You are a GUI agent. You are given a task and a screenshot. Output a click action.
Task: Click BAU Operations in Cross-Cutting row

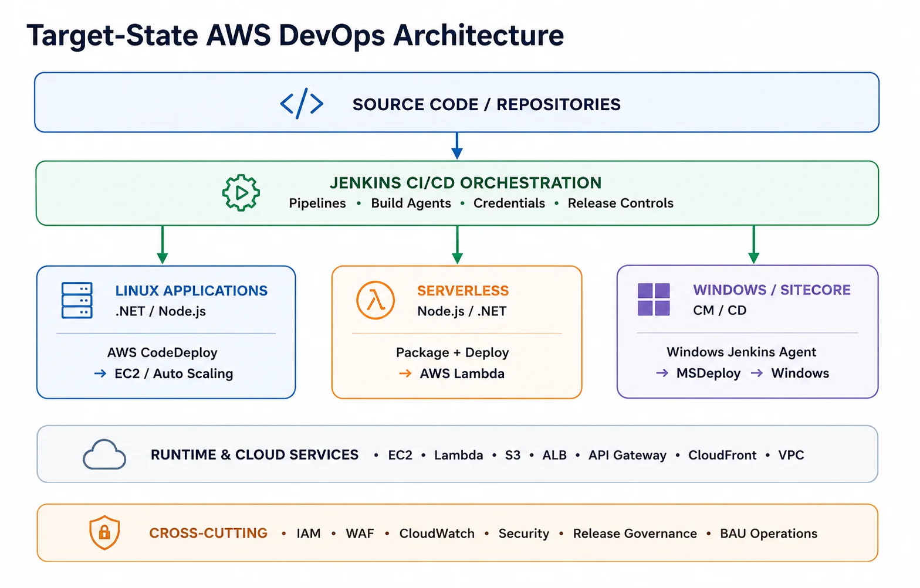pyautogui.click(x=769, y=533)
